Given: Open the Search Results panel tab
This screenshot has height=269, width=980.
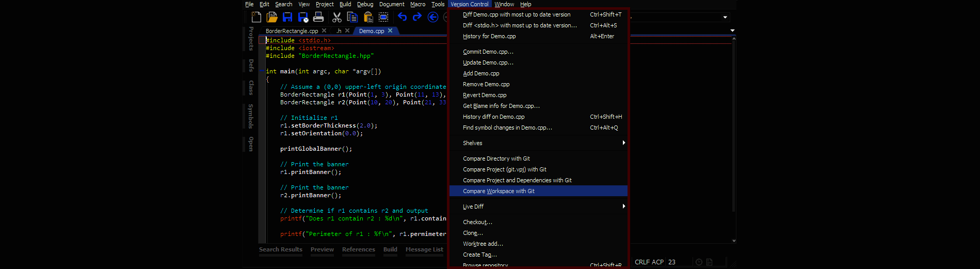Looking at the screenshot, I should coord(280,249).
